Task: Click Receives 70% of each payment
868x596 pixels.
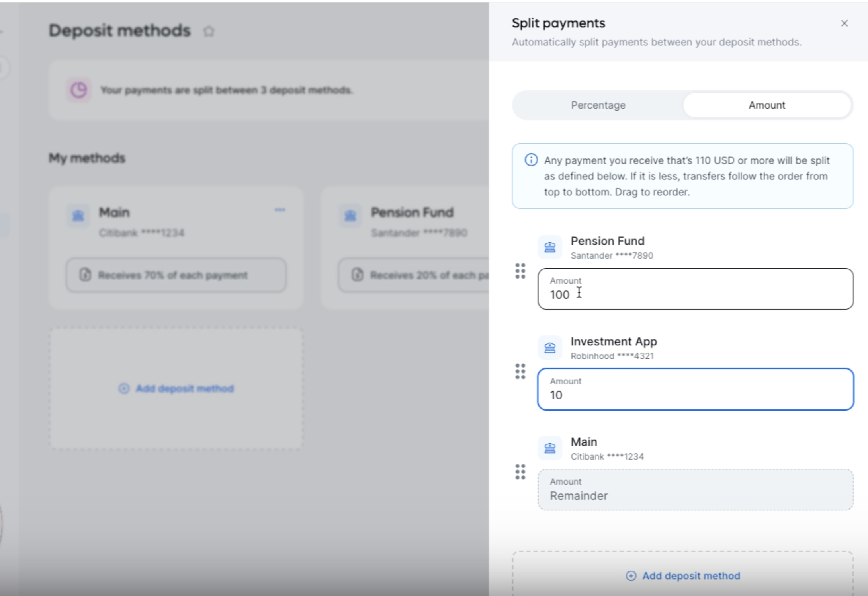Action: pyautogui.click(x=176, y=275)
